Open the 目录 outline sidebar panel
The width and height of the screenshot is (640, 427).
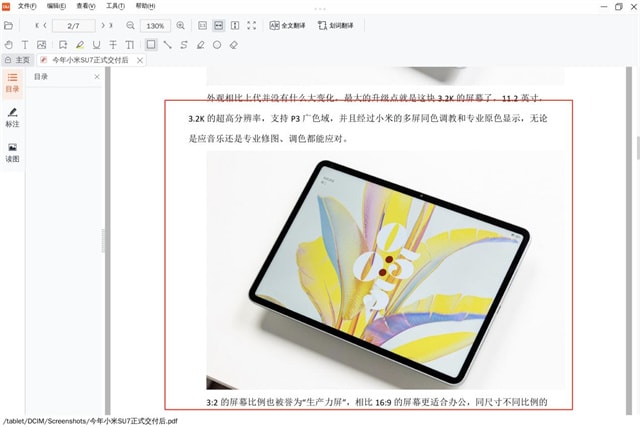pyautogui.click(x=12, y=83)
